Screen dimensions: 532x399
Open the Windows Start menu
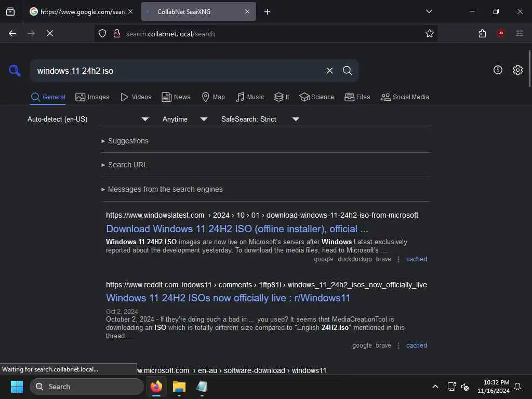point(17,387)
